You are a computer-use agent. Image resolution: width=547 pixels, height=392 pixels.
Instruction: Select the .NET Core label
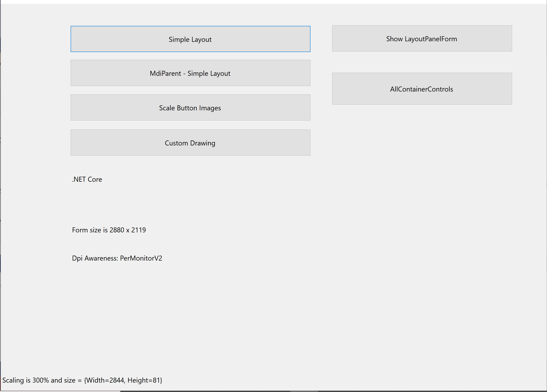[x=87, y=179]
